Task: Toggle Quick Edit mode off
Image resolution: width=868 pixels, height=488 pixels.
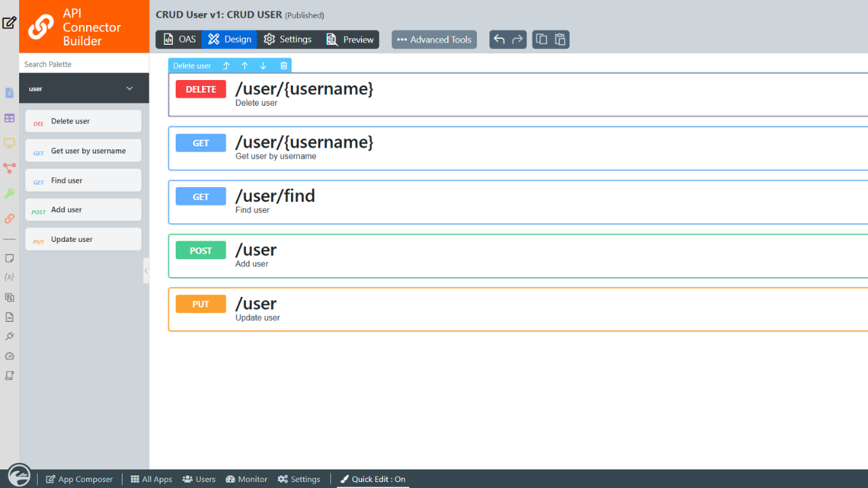Action: point(372,479)
